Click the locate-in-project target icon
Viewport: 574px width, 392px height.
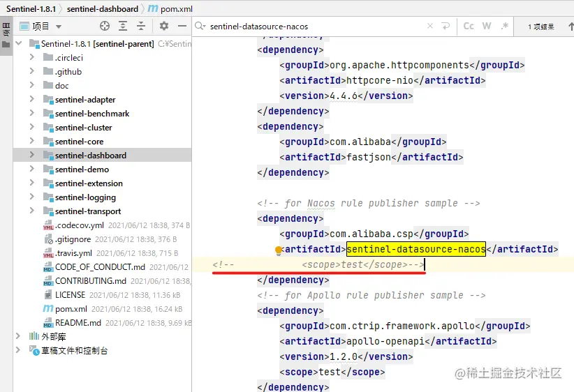pos(105,26)
